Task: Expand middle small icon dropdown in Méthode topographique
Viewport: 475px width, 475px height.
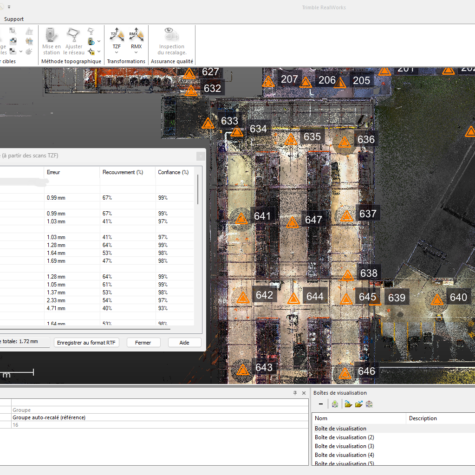Action: click(x=99, y=42)
